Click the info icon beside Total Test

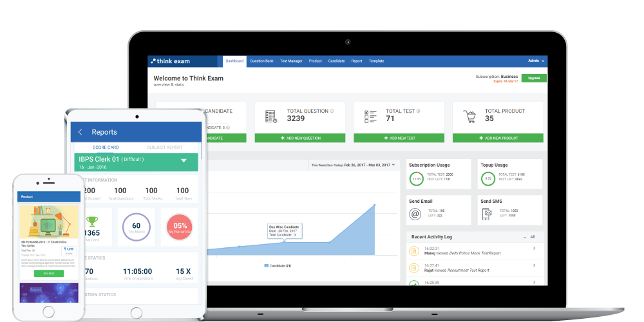419,111
